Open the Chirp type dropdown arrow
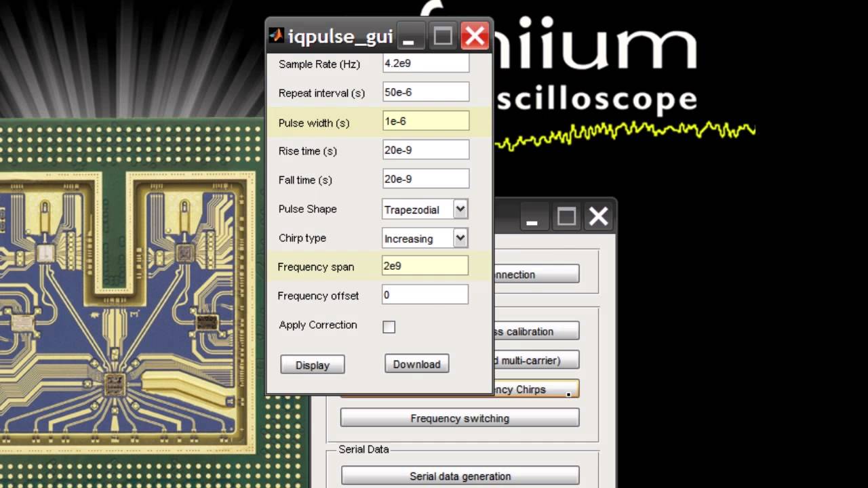This screenshot has width=868, height=488. tap(460, 238)
